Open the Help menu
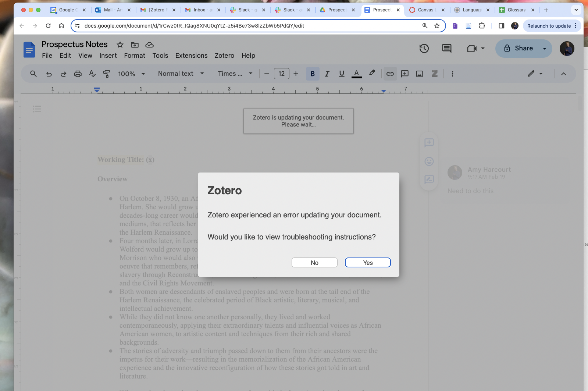The image size is (588, 391). 248,56
